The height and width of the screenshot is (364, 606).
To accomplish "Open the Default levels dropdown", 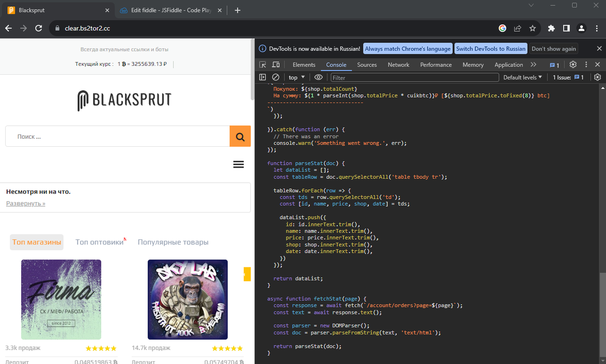I will tap(523, 77).
